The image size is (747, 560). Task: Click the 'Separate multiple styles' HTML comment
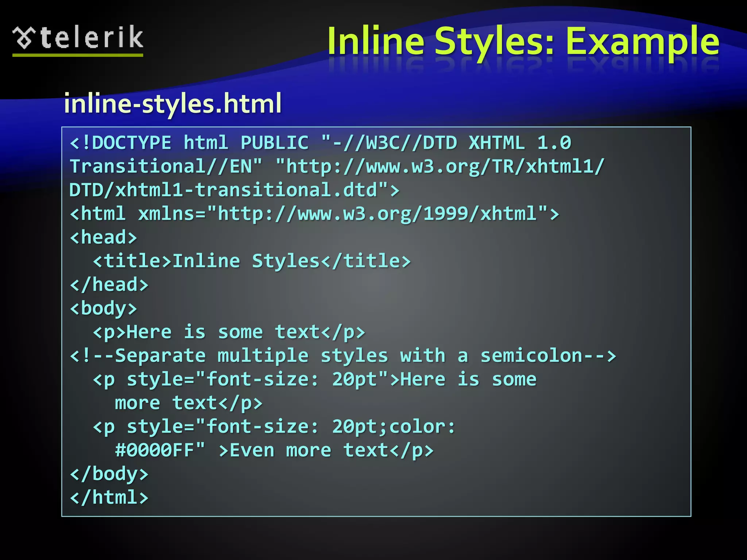tap(343, 356)
